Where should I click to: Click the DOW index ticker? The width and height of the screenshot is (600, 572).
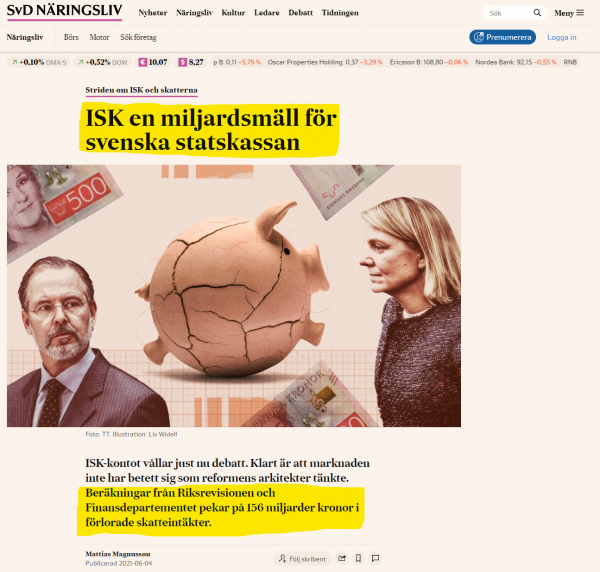coord(103,62)
